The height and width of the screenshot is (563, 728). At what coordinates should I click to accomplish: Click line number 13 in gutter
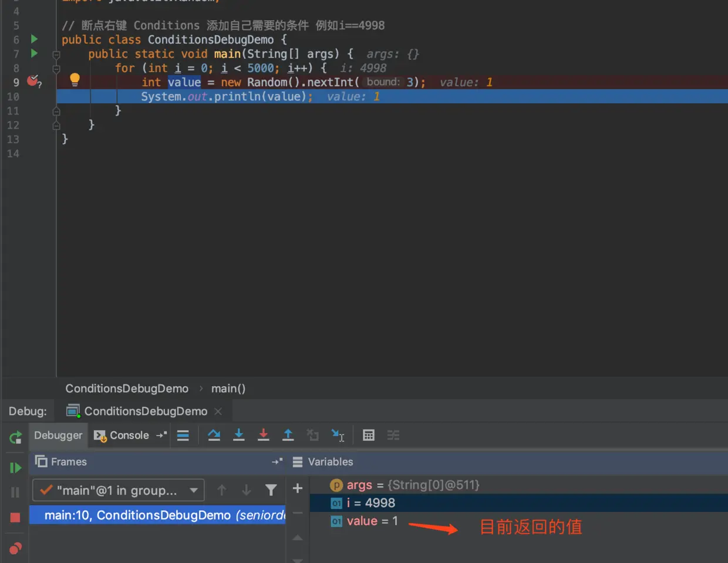click(x=13, y=139)
